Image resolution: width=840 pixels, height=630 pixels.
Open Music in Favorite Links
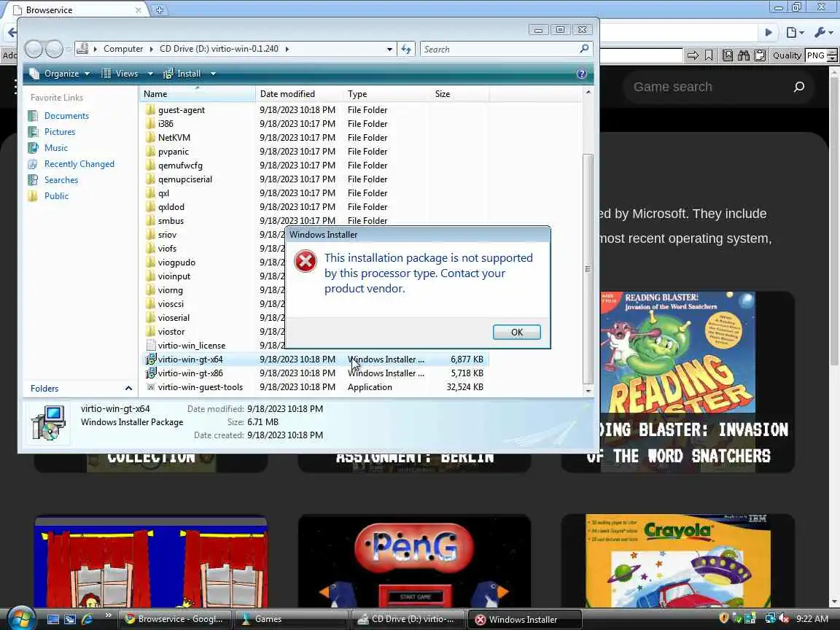click(55, 148)
